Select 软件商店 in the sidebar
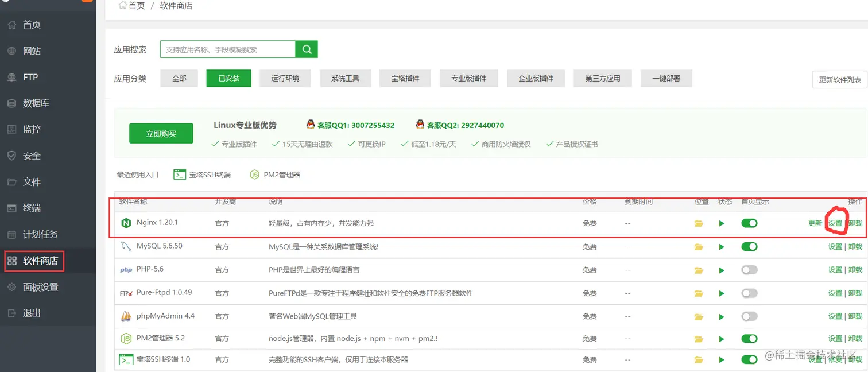 (40, 261)
